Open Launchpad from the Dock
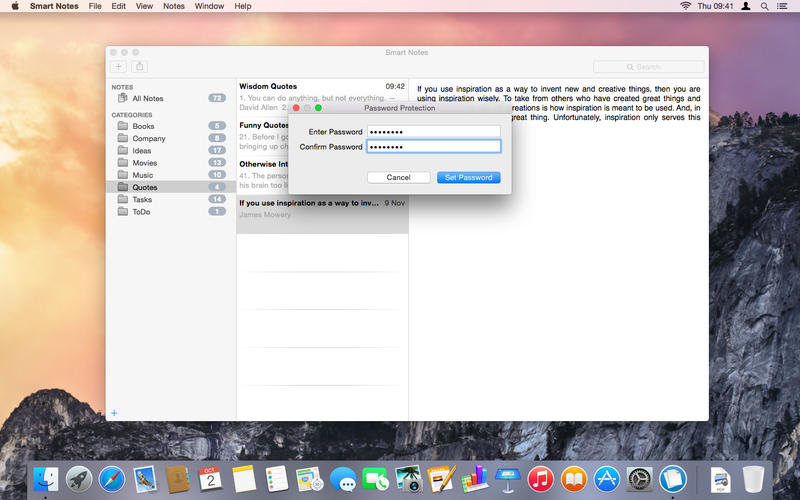This screenshot has width=800, height=500. 79,480
